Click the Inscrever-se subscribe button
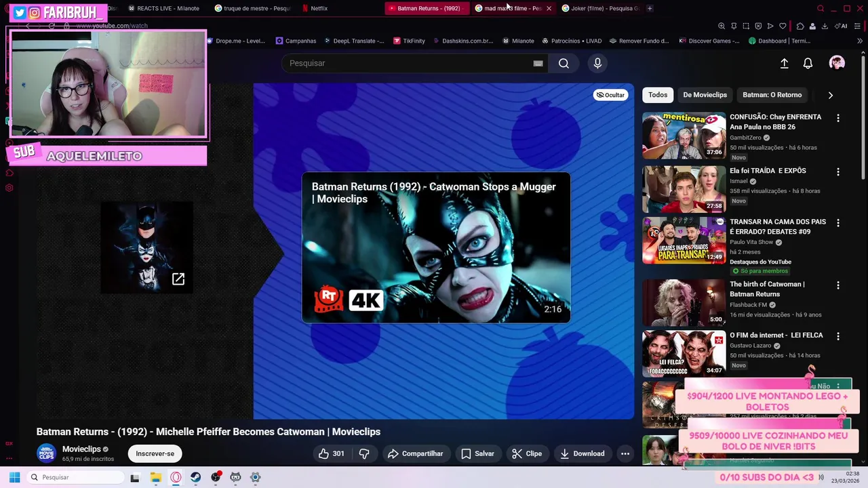The image size is (868, 488). [155, 453]
